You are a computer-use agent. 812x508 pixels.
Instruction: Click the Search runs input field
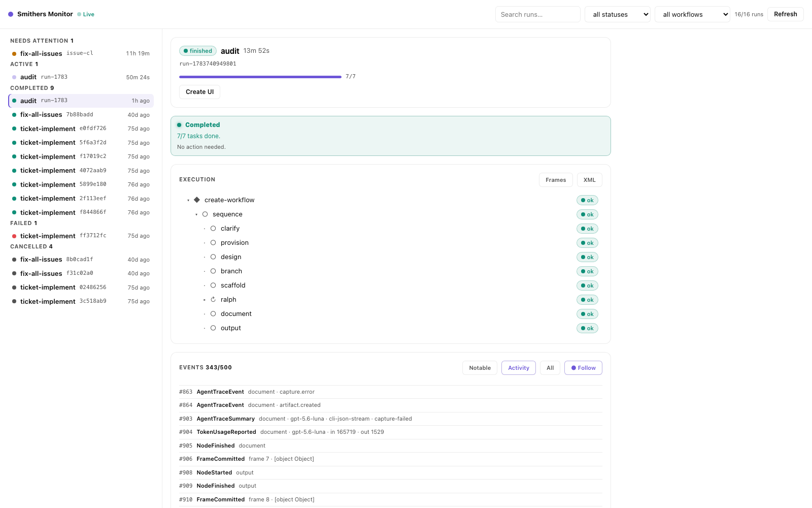(538, 14)
